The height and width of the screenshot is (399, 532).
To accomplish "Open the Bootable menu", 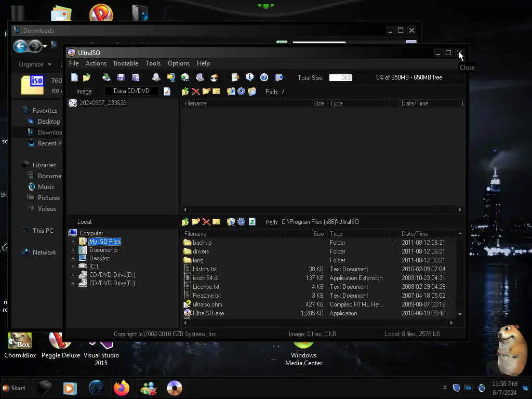I will click(x=126, y=63).
